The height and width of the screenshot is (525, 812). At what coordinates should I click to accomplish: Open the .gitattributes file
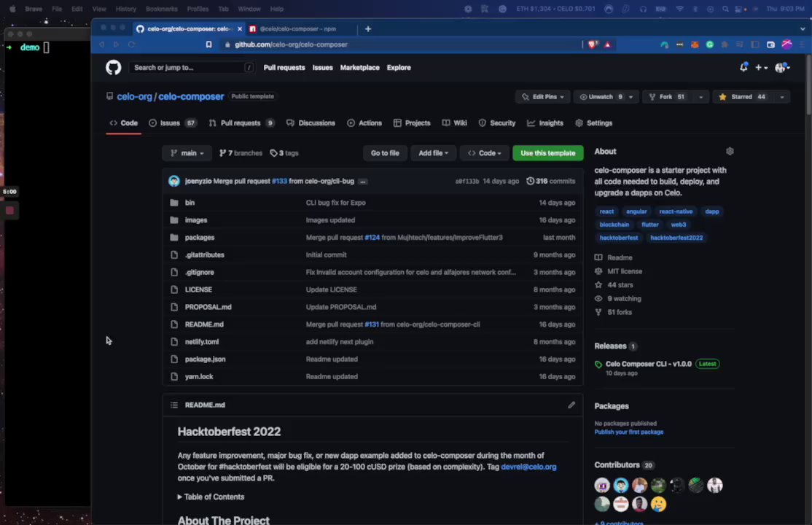205,255
